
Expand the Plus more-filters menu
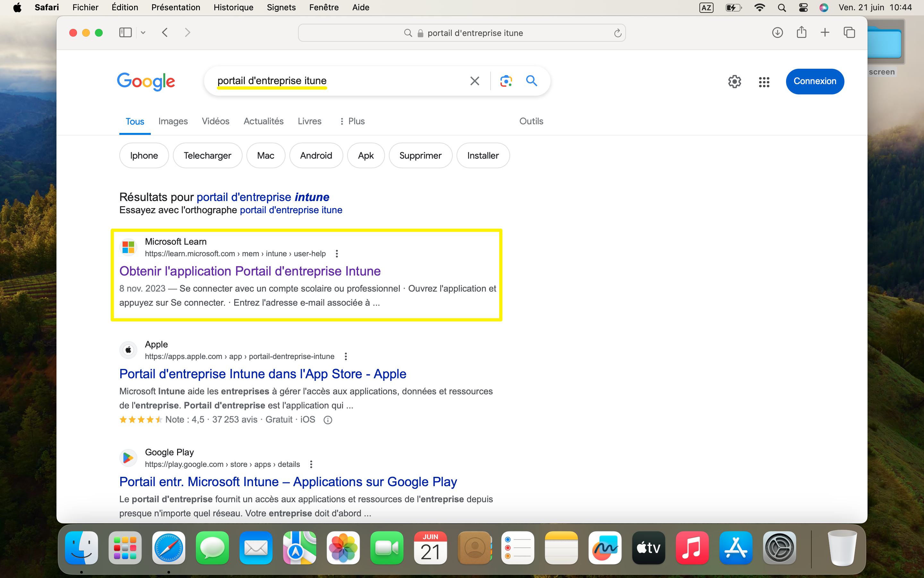pos(352,121)
